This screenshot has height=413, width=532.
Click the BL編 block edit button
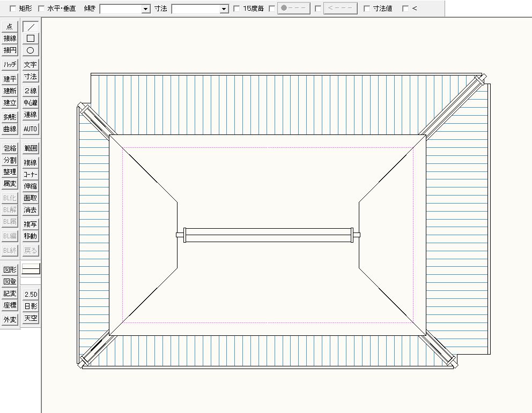click(10, 236)
